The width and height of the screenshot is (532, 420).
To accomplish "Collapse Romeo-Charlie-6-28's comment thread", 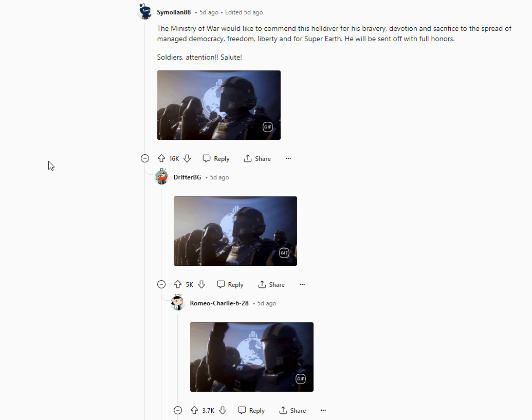I will pyautogui.click(x=178, y=410).
